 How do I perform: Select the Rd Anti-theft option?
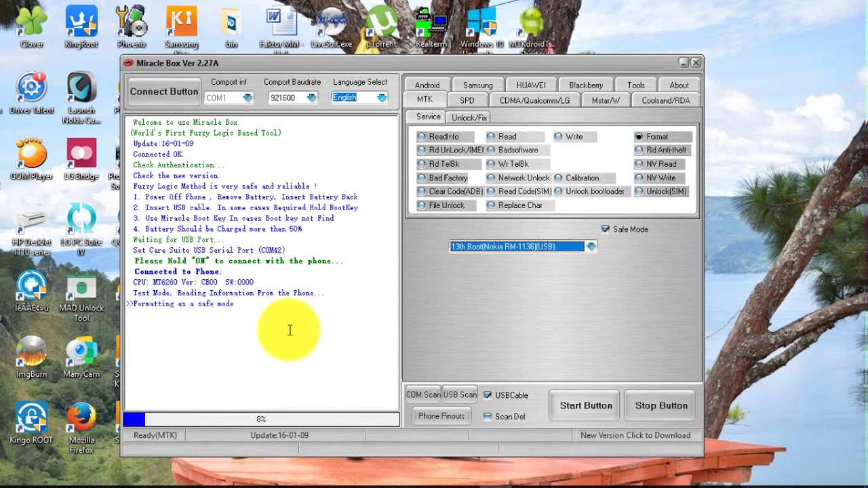[660, 150]
